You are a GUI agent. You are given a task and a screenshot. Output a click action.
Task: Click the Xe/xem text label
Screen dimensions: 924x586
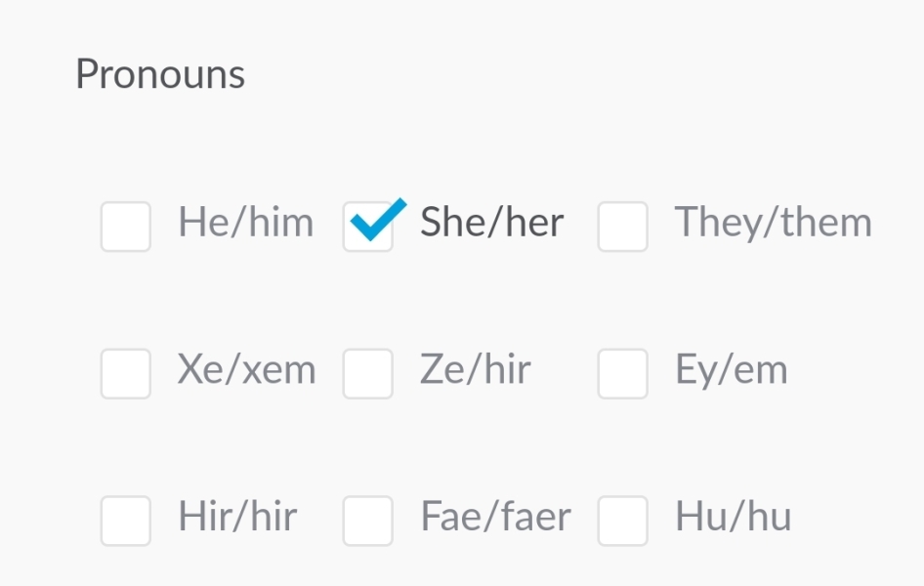point(247,371)
